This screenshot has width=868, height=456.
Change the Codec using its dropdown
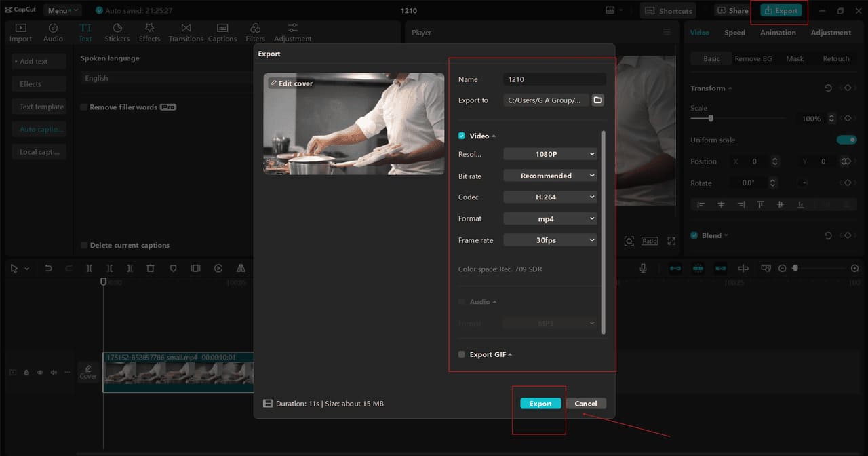[x=550, y=197]
